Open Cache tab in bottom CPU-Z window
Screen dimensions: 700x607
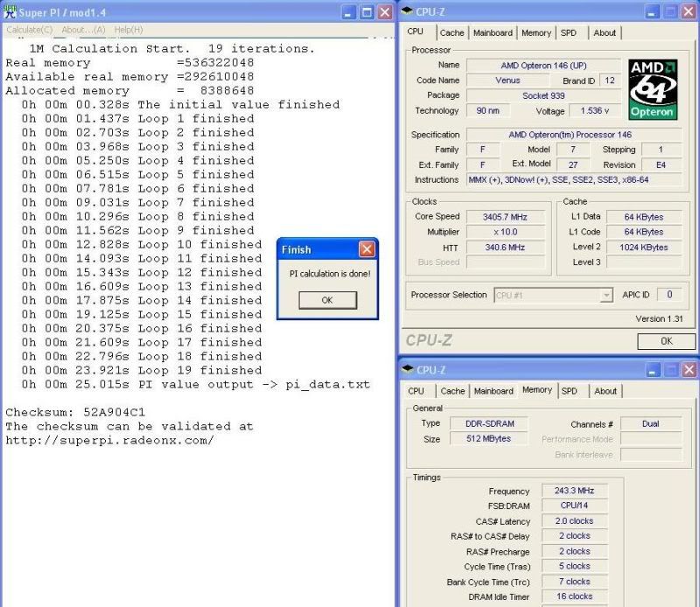pyautogui.click(x=452, y=391)
